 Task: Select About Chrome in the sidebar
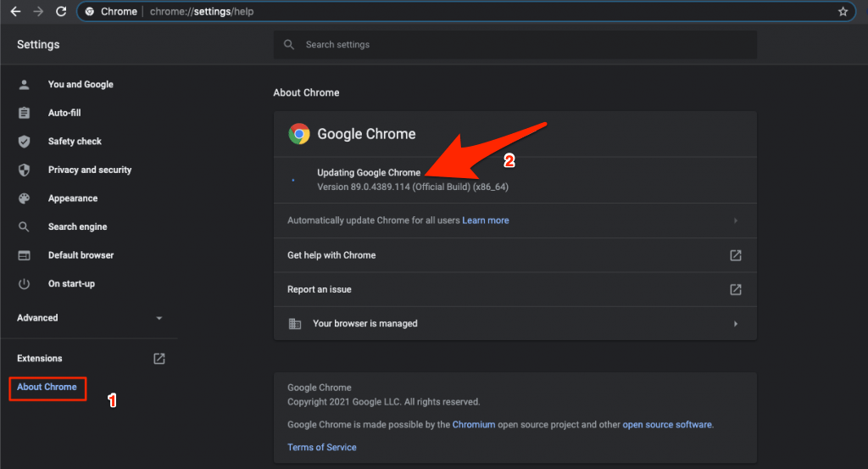pyautogui.click(x=47, y=387)
